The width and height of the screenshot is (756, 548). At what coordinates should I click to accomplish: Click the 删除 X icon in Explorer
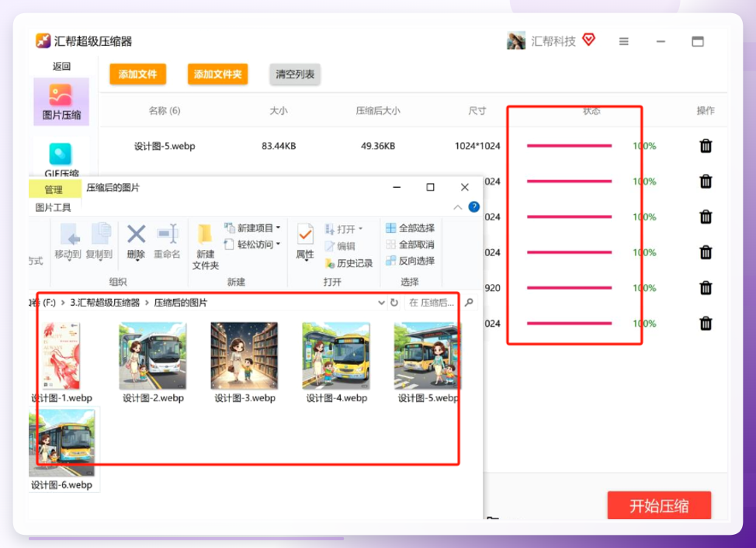coord(137,234)
